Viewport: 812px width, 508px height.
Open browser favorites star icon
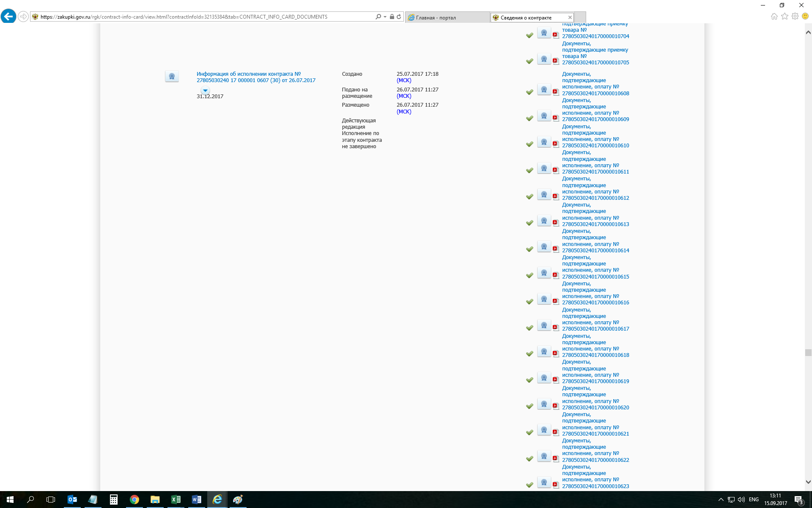click(x=785, y=17)
